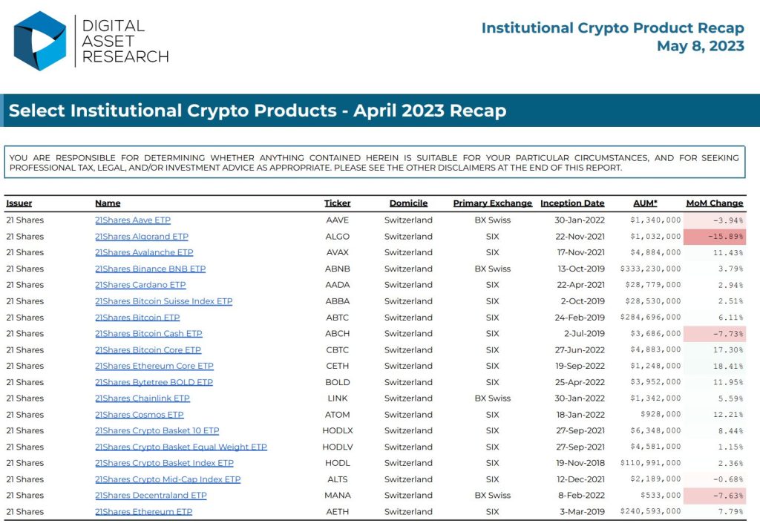The width and height of the screenshot is (760, 532).
Task: Click the Primary Exchange column header
Action: (x=493, y=203)
